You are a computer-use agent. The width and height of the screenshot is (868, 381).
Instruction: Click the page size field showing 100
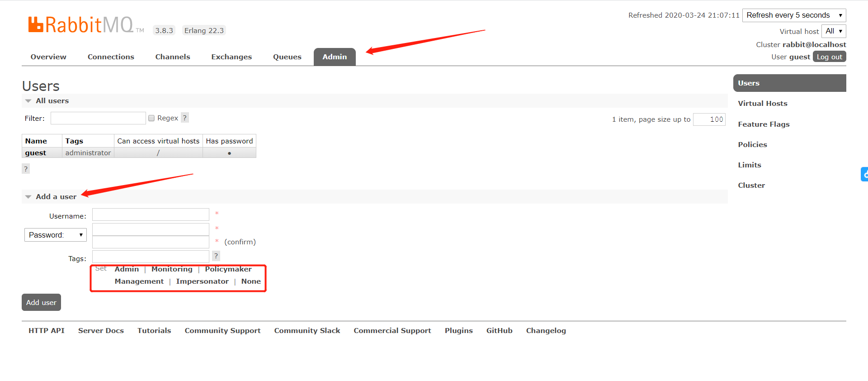[x=709, y=119]
